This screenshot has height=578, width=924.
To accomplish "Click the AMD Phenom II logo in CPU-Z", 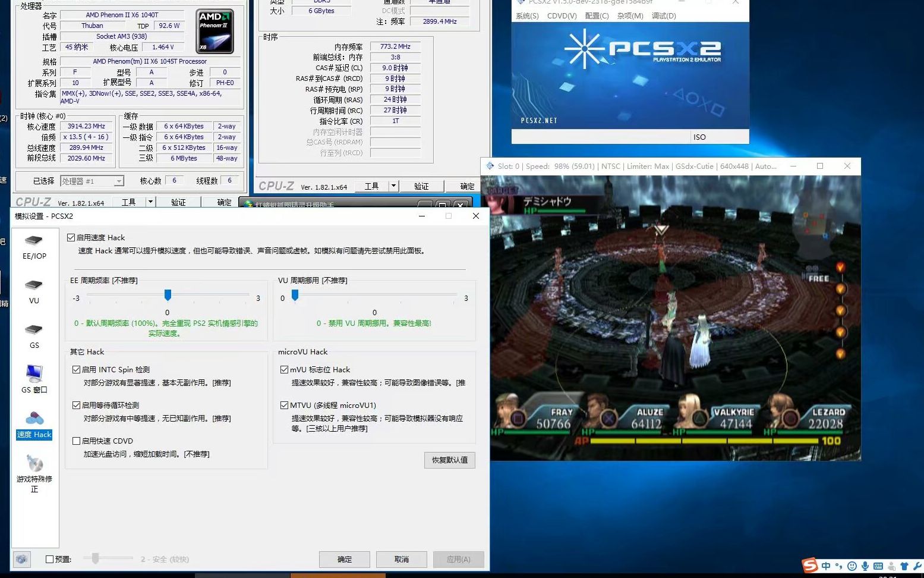I will [215, 32].
